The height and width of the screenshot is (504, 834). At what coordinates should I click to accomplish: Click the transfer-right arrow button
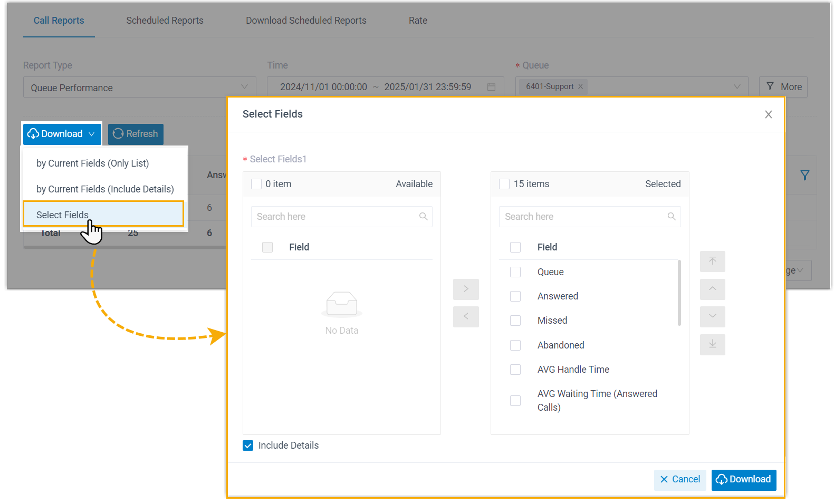(466, 289)
